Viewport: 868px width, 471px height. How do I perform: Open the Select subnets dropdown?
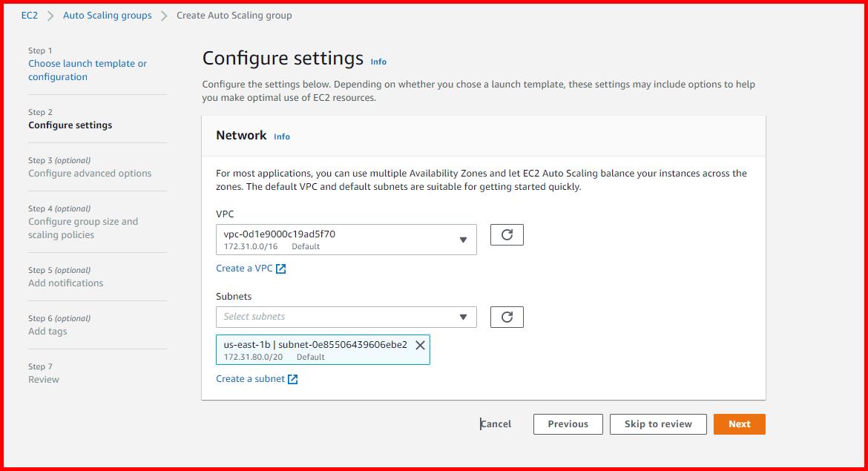[x=346, y=317]
